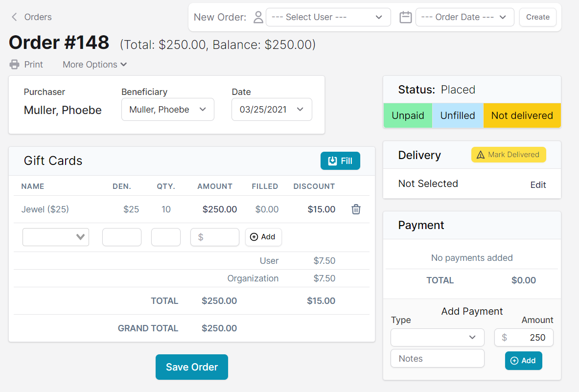Add the gift card row entry
This screenshot has height=392, width=579.
pos(263,237)
